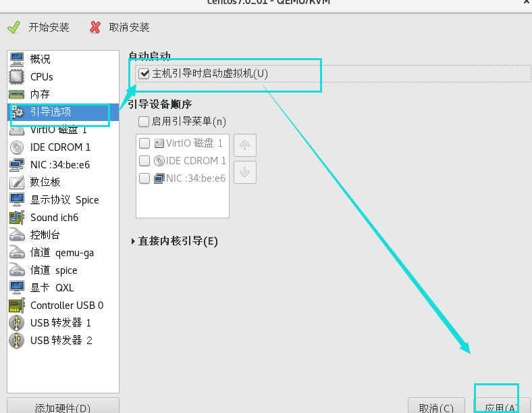This screenshot has width=532, height=413.
Task: Select CPUs in the hardware list
Action: [x=63, y=77]
